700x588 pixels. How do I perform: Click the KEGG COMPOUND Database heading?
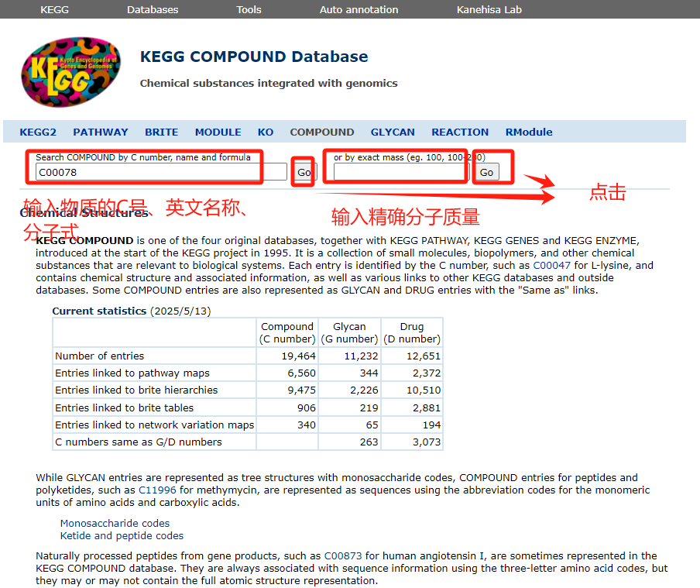pyautogui.click(x=254, y=57)
